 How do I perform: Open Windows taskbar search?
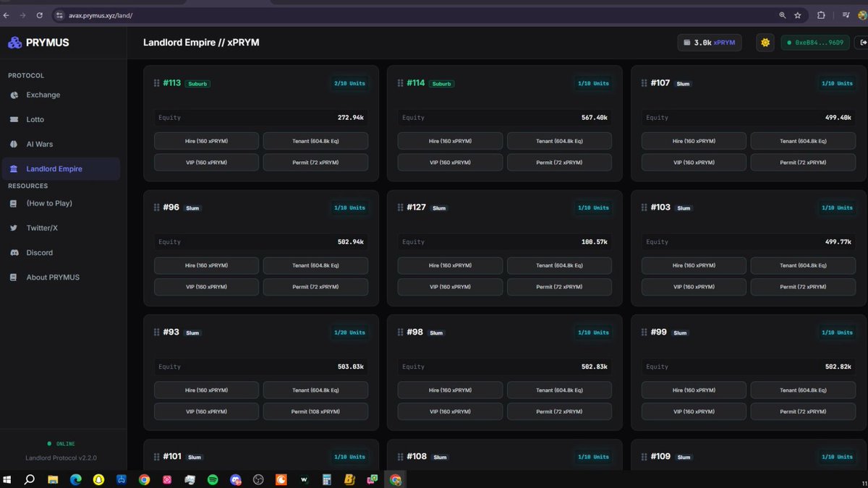[x=30, y=479]
